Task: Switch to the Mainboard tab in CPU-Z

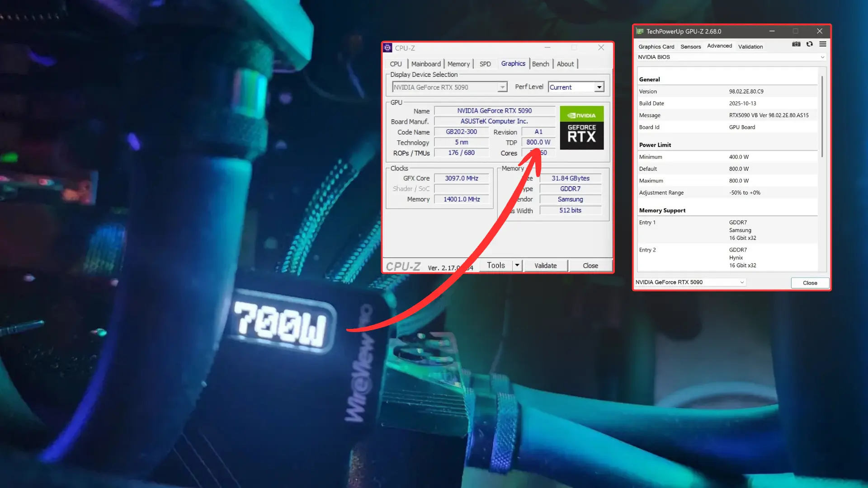Action: (x=425, y=64)
